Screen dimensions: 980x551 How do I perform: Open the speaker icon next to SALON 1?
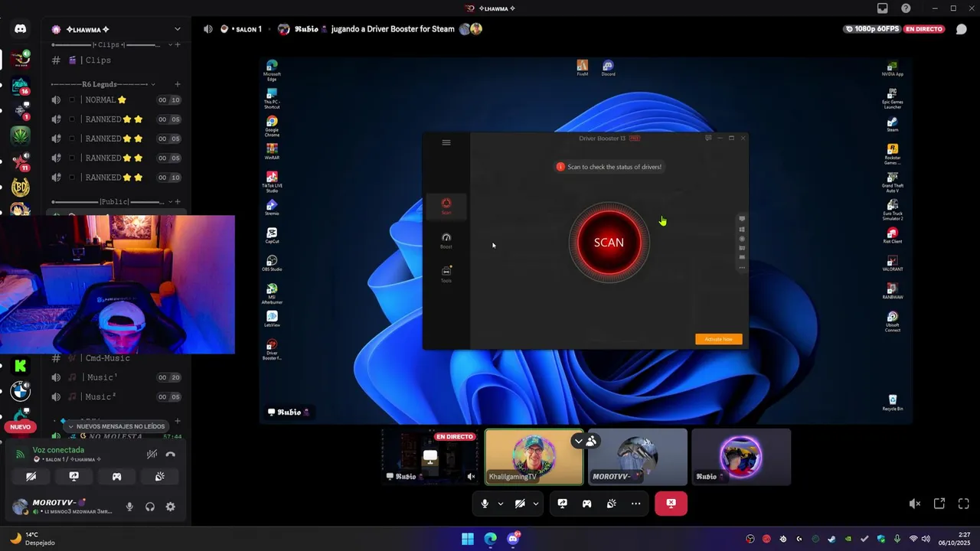(208, 29)
